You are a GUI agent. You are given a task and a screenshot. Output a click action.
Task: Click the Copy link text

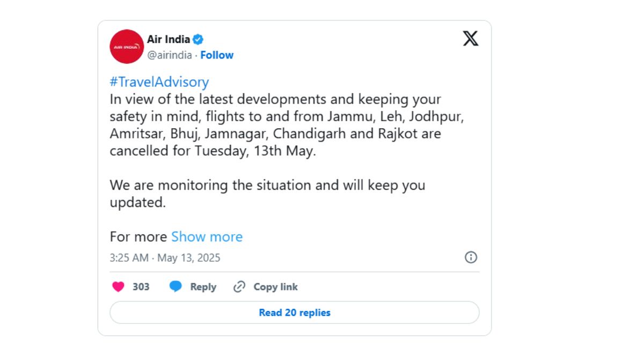(275, 287)
